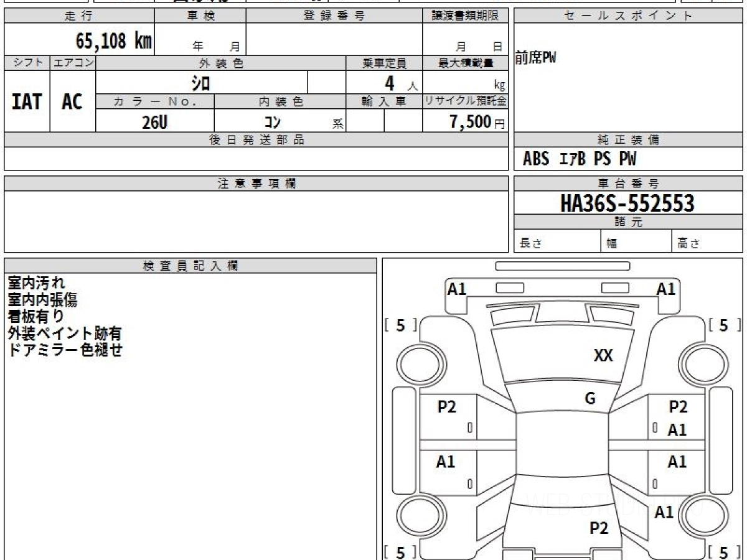Select the 室内汚れ inspector note

[37, 283]
